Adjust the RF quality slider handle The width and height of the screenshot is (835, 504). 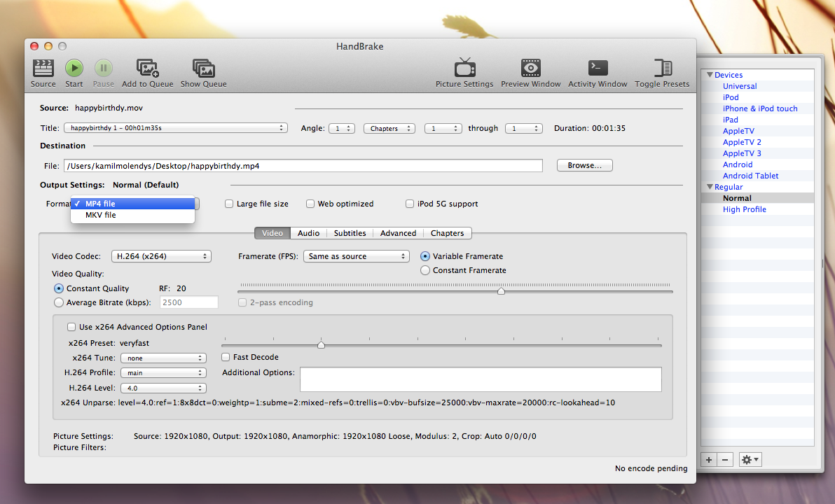501,291
